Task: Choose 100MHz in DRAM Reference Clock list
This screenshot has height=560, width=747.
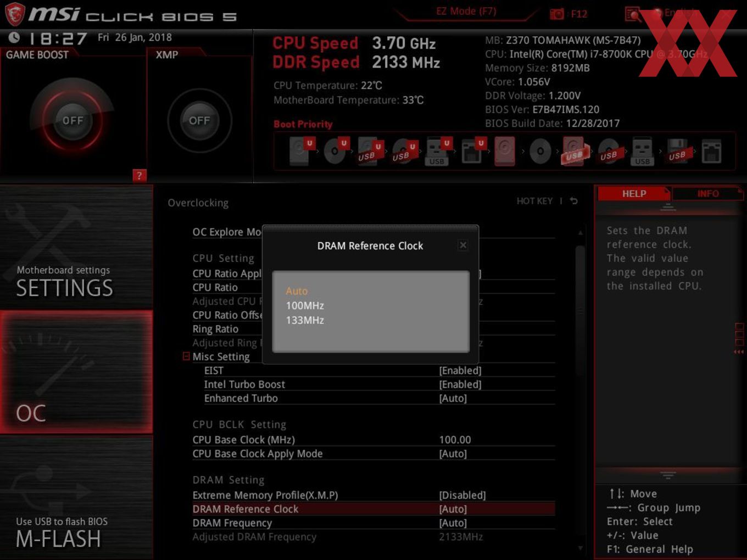Action: (305, 305)
